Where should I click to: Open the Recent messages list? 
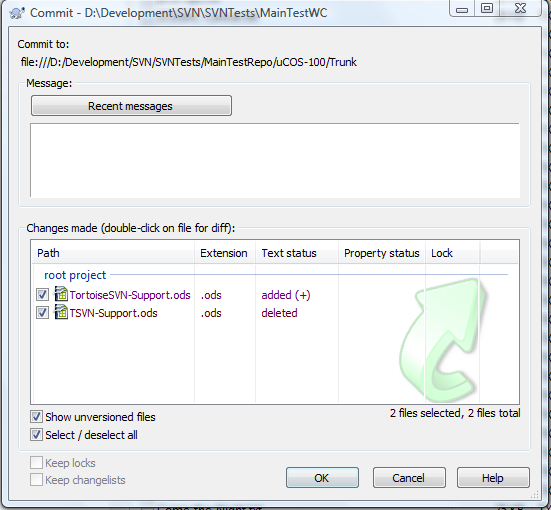click(x=131, y=105)
